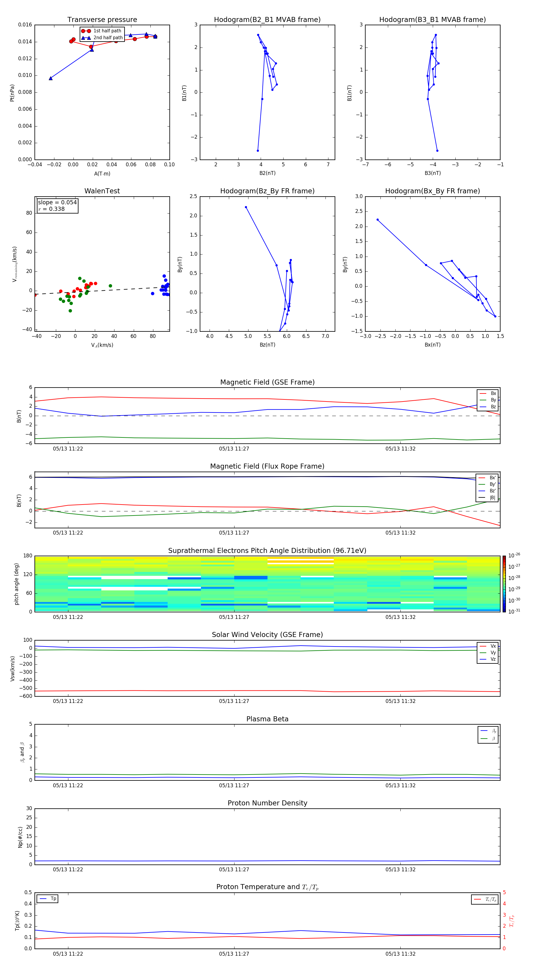Click the "Solar Wind Velocity (GSE Frame)" title
Viewport: 535px width, 980px height.
click(x=267, y=635)
